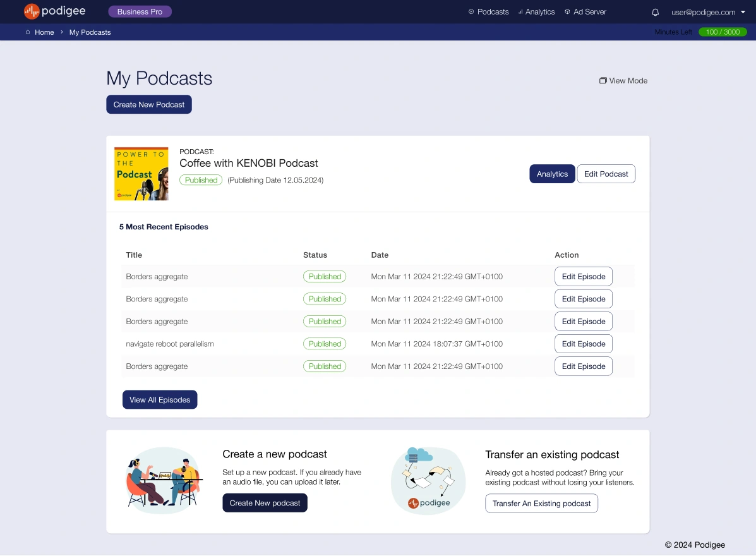Click the Create New Podcast button under heading
Screen dimensions: 756x556
[x=149, y=105]
